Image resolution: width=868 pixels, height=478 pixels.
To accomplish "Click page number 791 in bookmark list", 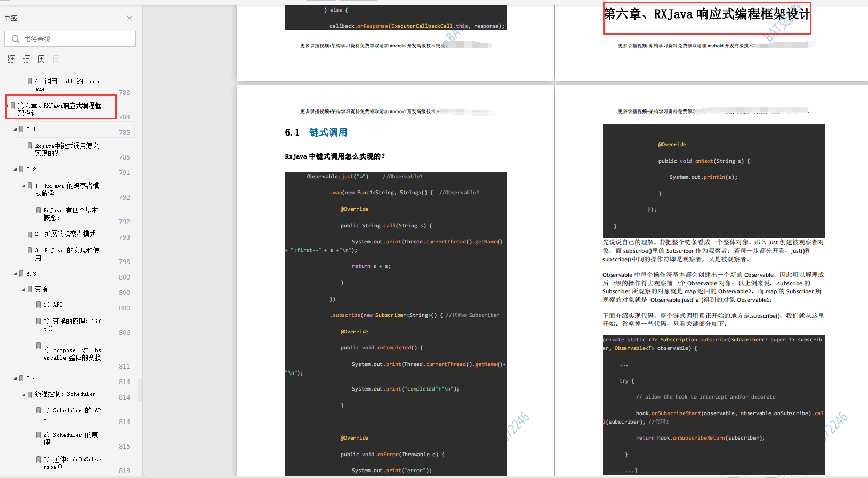I will [124, 173].
